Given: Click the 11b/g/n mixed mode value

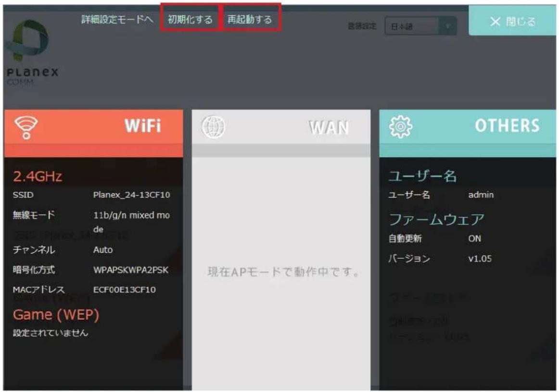Looking at the screenshot, I should click(x=131, y=222).
